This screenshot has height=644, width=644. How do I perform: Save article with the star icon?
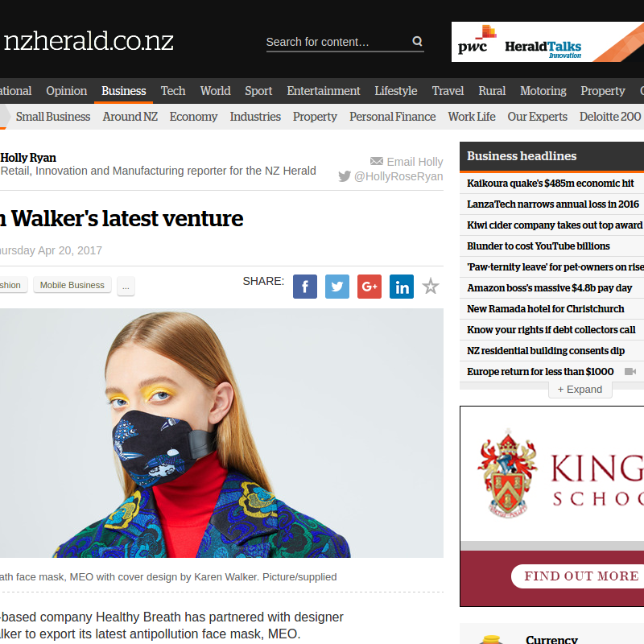pyautogui.click(x=431, y=286)
